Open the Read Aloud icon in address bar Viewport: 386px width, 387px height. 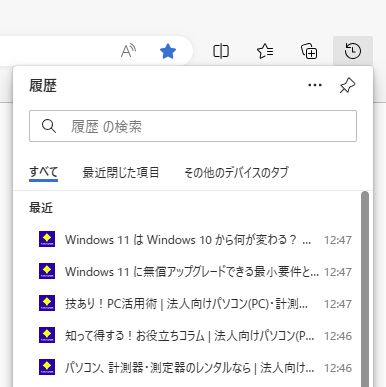pos(128,51)
